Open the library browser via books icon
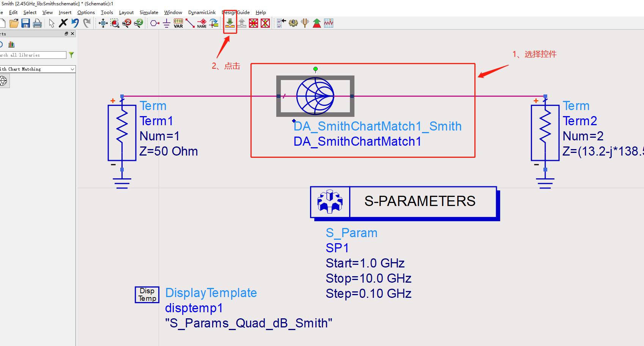Image resolution: width=644 pixels, height=346 pixels. point(11,44)
